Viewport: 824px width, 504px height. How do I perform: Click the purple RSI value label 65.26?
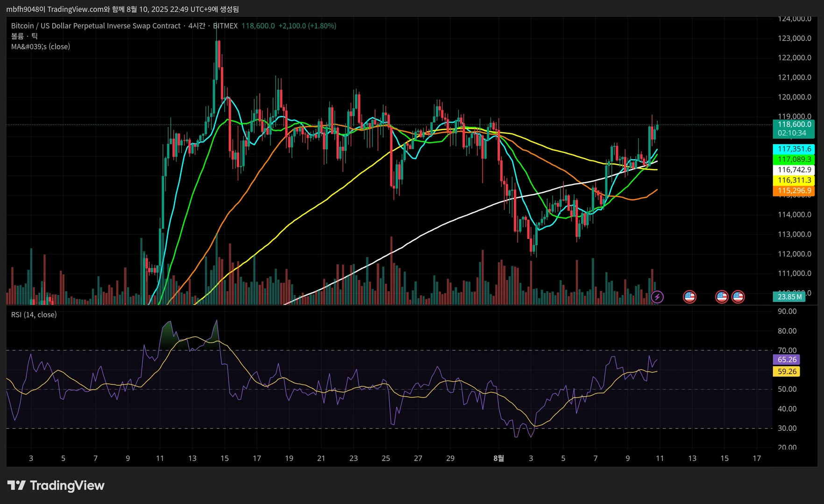787,360
